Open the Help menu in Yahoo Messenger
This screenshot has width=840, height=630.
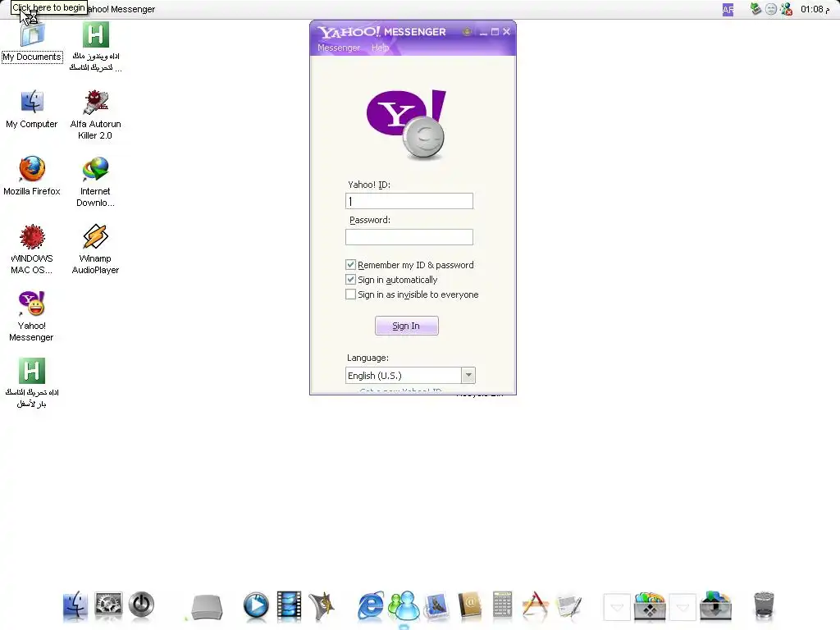point(380,48)
